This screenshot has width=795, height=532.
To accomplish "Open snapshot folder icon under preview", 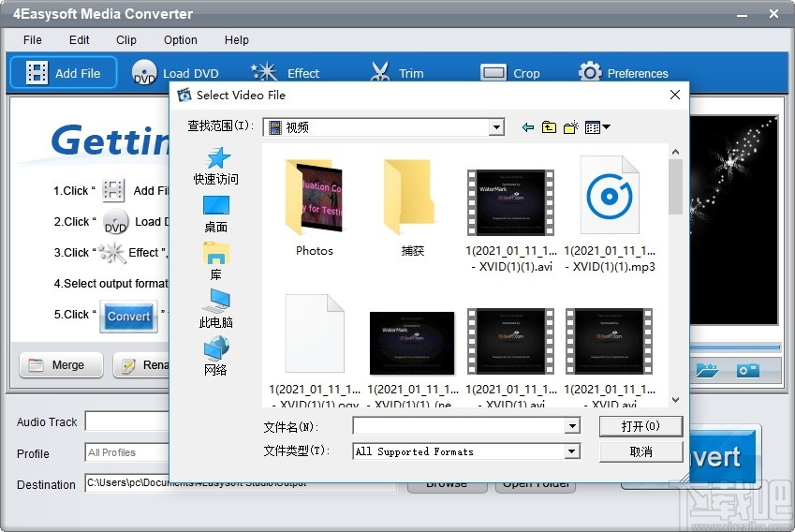I will 707,370.
